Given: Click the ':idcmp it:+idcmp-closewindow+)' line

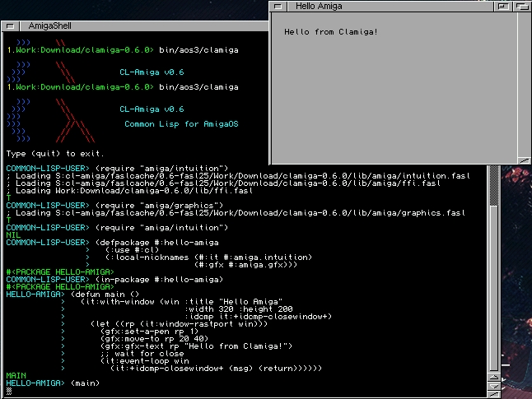Looking at the screenshot, I should (258, 317).
